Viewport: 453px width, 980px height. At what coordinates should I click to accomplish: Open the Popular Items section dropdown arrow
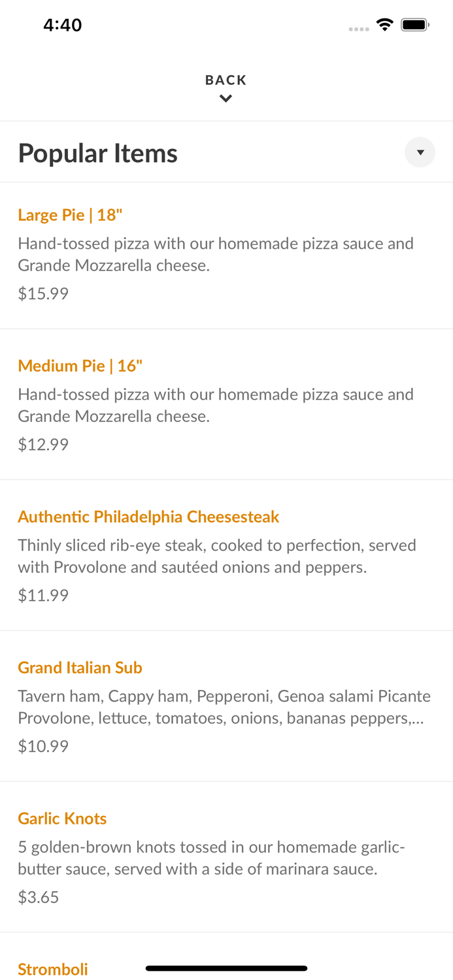coord(420,152)
